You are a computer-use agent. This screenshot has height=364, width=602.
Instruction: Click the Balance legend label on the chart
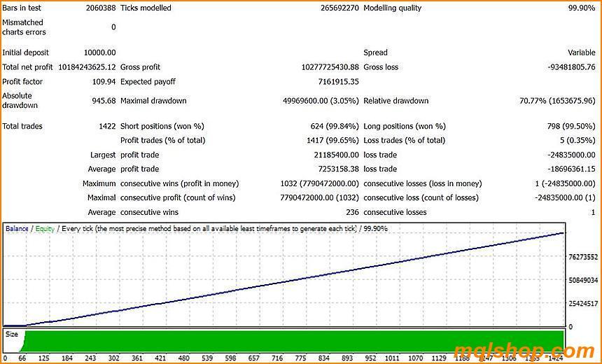coord(17,229)
